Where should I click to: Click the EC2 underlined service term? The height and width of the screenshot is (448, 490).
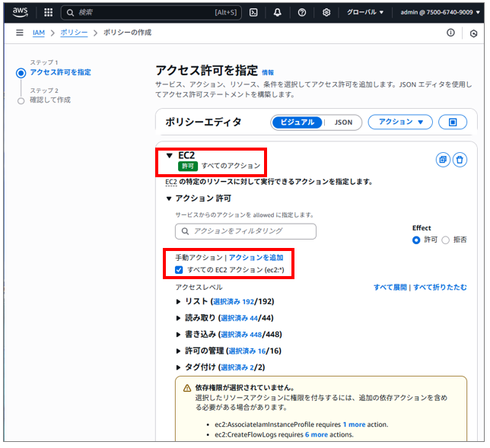pyautogui.click(x=171, y=182)
